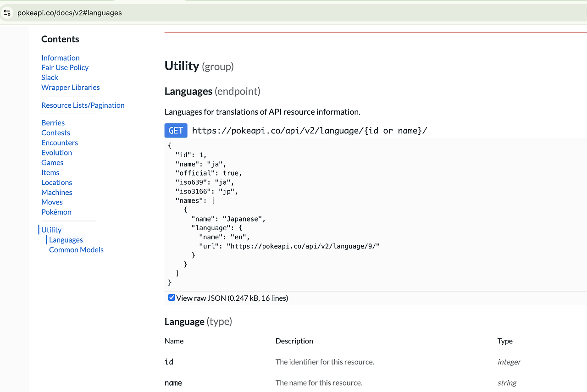Select Berries in the contents sidebar
587x392 pixels.
(53, 123)
